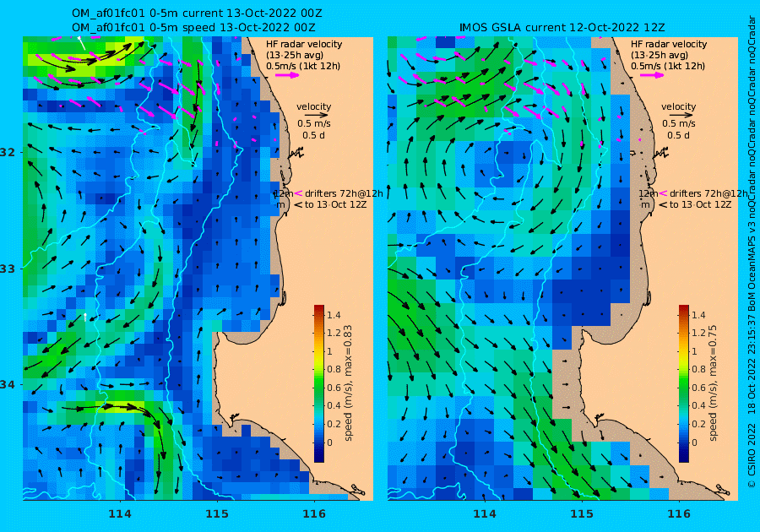Click the title 'OM_af01fc01 0-5m speed 13-Oct-2022 00Z'
760x532 pixels.
193,28
